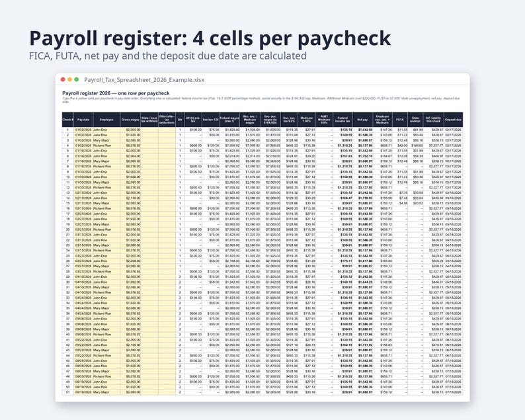The height and width of the screenshot is (420, 525).
Task: Select the $2,136.00 gross wages cell
Action: 130,198
